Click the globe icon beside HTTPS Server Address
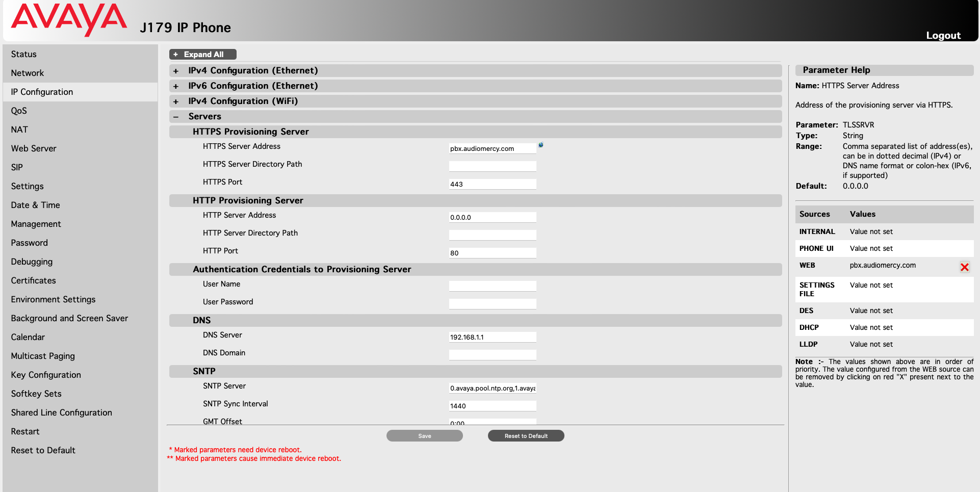 (541, 145)
